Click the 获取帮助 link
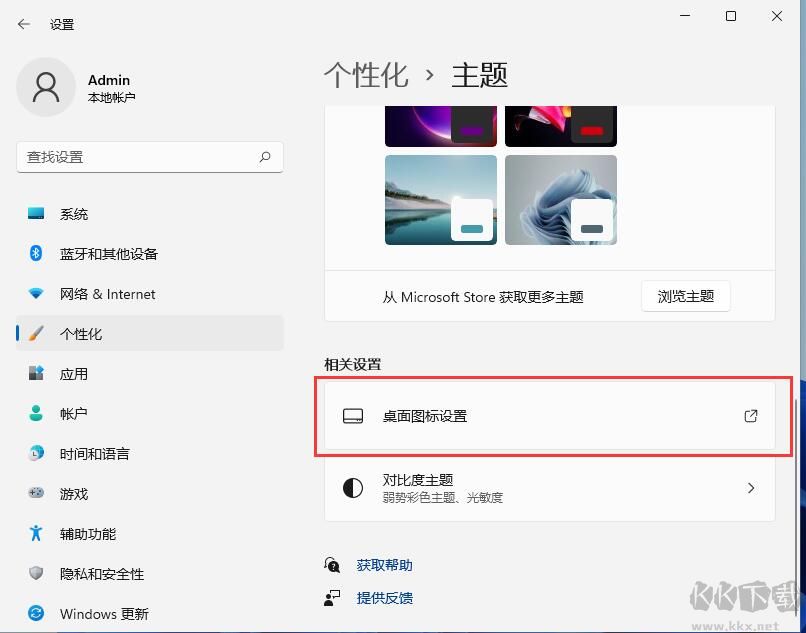The image size is (806, 633). pos(384,565)
